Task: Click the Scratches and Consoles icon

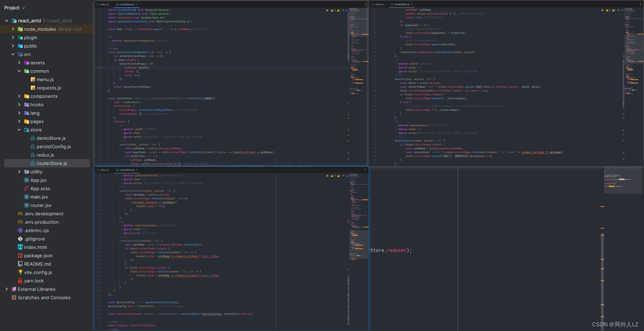Action: coord(14,297)
